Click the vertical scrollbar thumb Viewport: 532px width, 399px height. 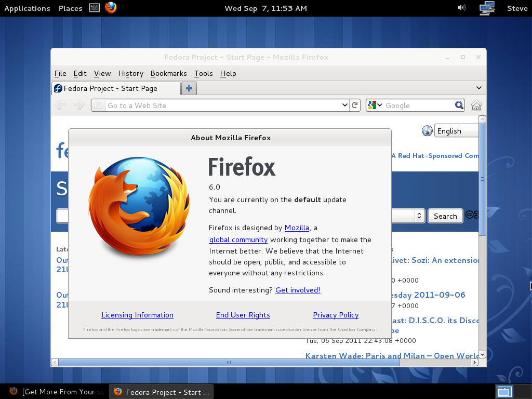[x=482, y=179]
